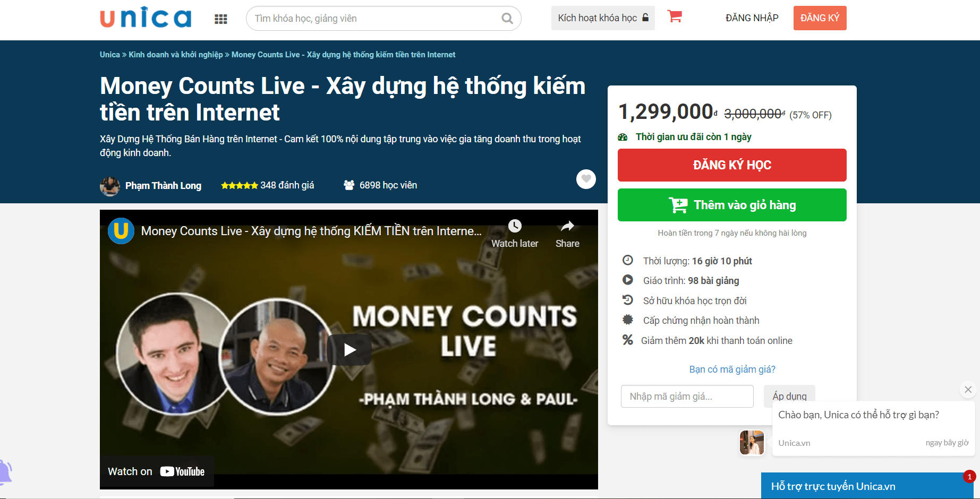
Task: Click the ĐĂNG KÝ orange button
Action: pyautogui.click(x=820, y=18)
